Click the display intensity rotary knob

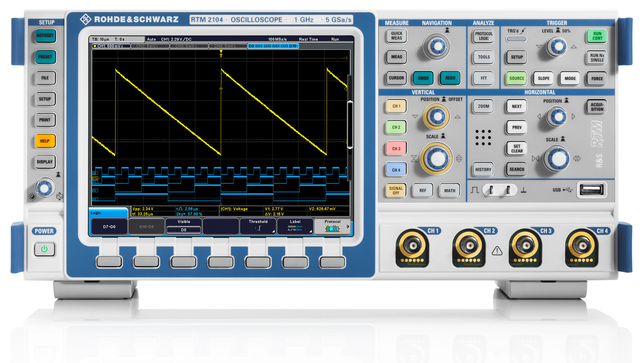[x=45, y=188]
